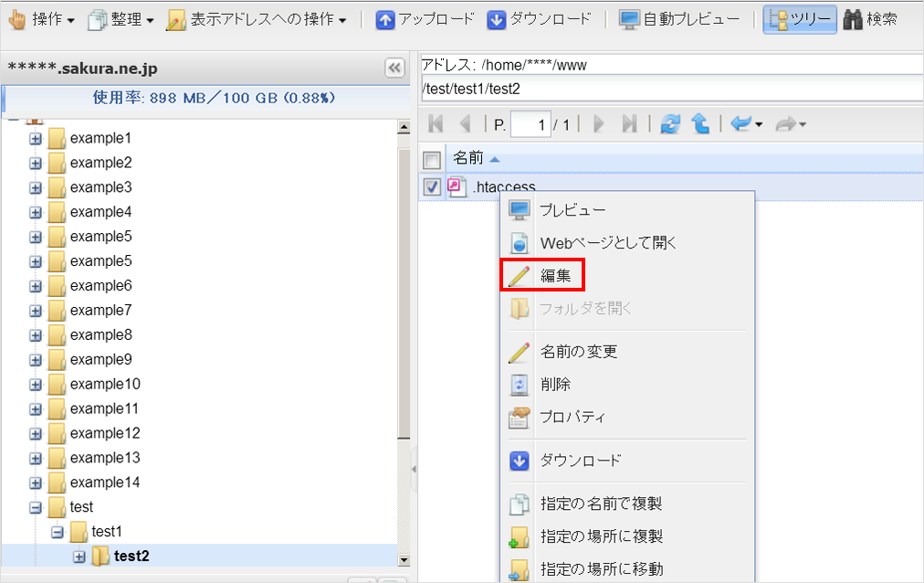This screenshot has height=583, width=924.
Task: Toggle the select-all checkbox in header
Action: click(x=433, y=160)
